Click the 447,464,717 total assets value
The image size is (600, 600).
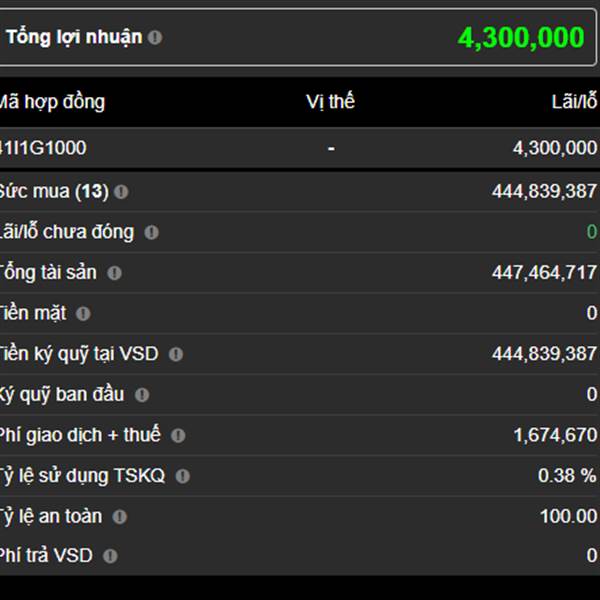click(544, 273)
